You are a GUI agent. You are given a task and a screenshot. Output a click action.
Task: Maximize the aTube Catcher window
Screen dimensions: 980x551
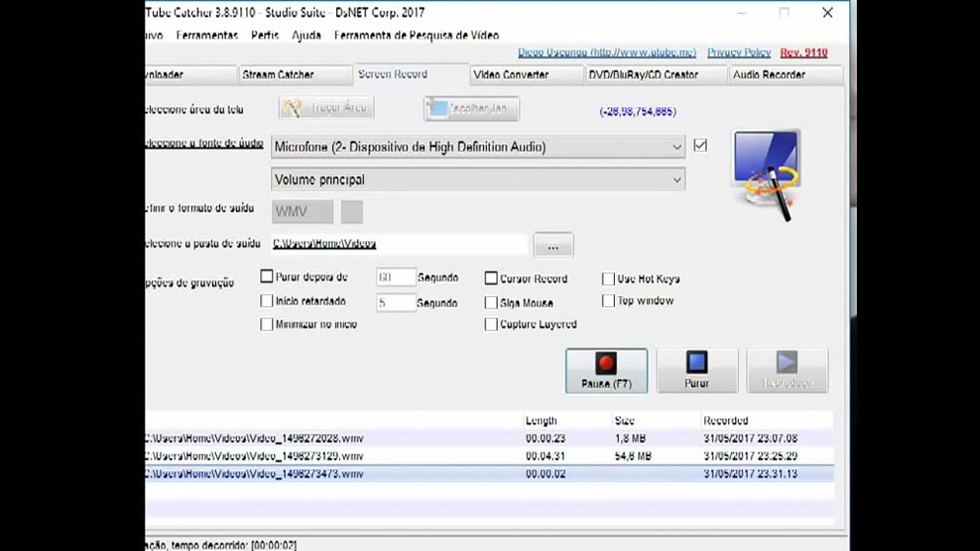[x=784, y=12]
